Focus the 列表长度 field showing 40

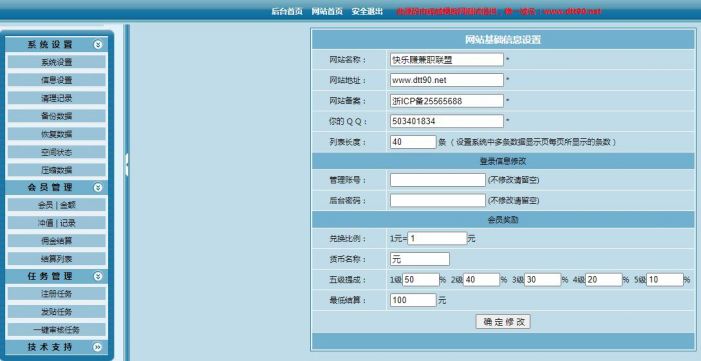[413, 142]
